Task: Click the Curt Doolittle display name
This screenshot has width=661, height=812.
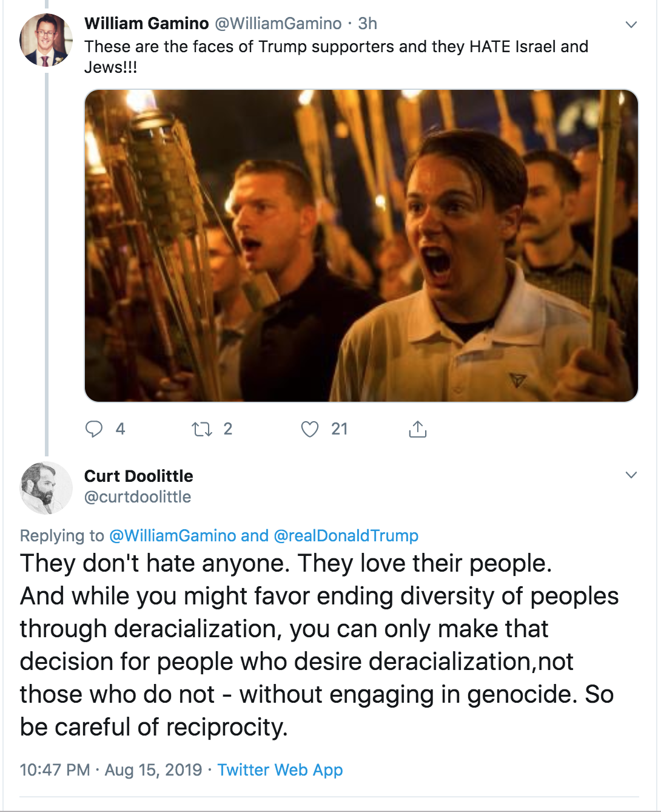Action: point(138,476)
